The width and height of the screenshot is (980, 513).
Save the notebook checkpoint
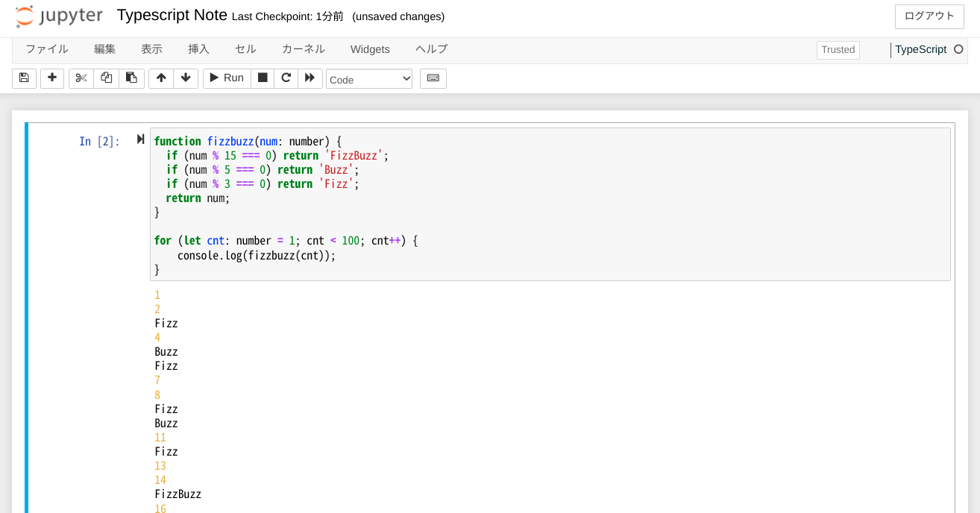[x=24, y=78]
